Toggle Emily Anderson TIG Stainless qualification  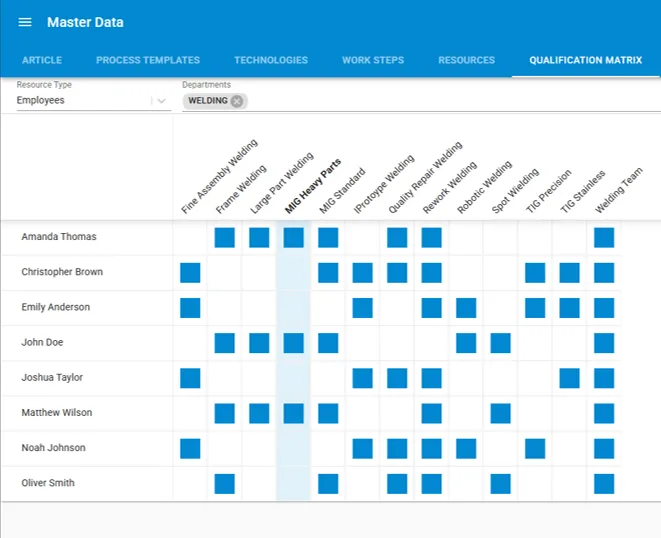pos(570,308)
